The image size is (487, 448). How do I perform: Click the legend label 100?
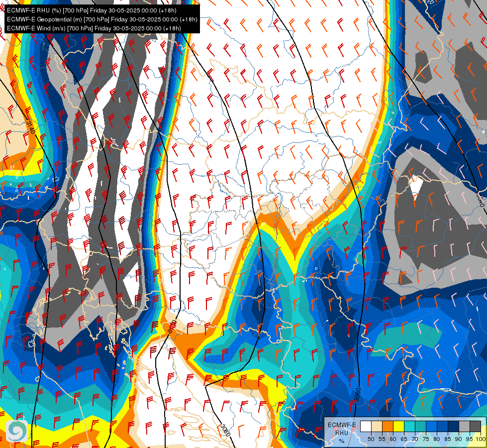481,439
